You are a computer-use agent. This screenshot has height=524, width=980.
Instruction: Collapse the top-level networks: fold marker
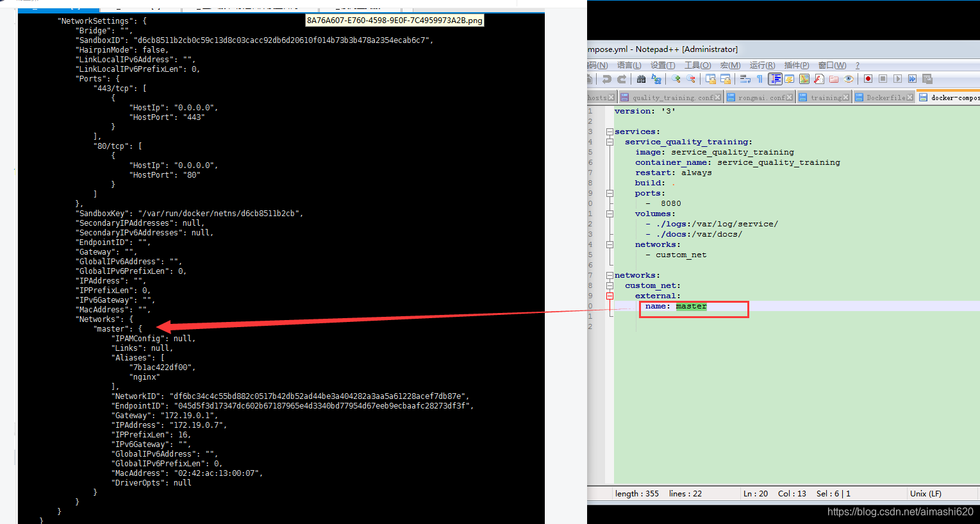pos(610,275)
